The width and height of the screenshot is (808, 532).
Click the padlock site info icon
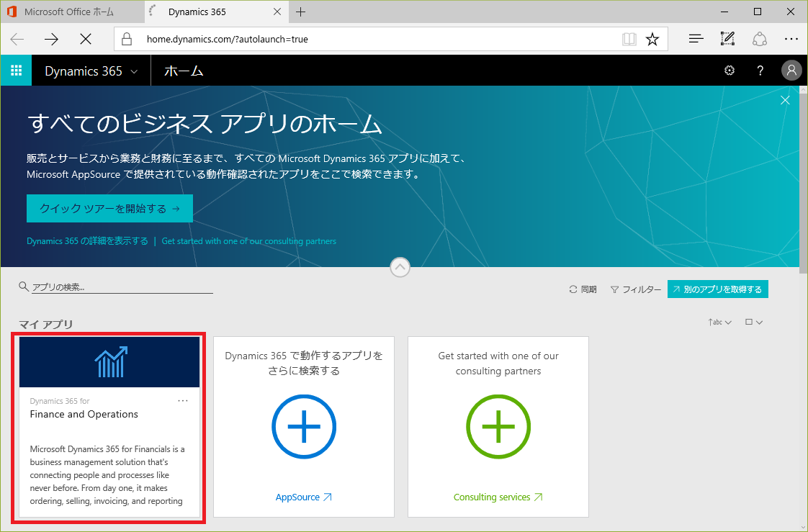[127, 39]
